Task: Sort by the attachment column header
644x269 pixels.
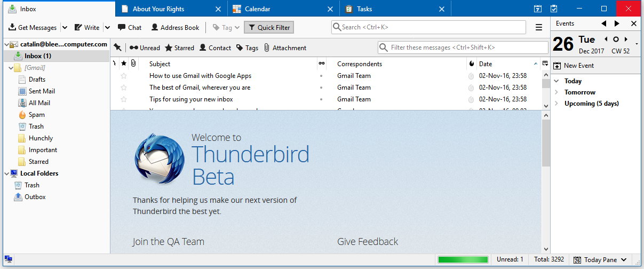Action: (133, 64)
